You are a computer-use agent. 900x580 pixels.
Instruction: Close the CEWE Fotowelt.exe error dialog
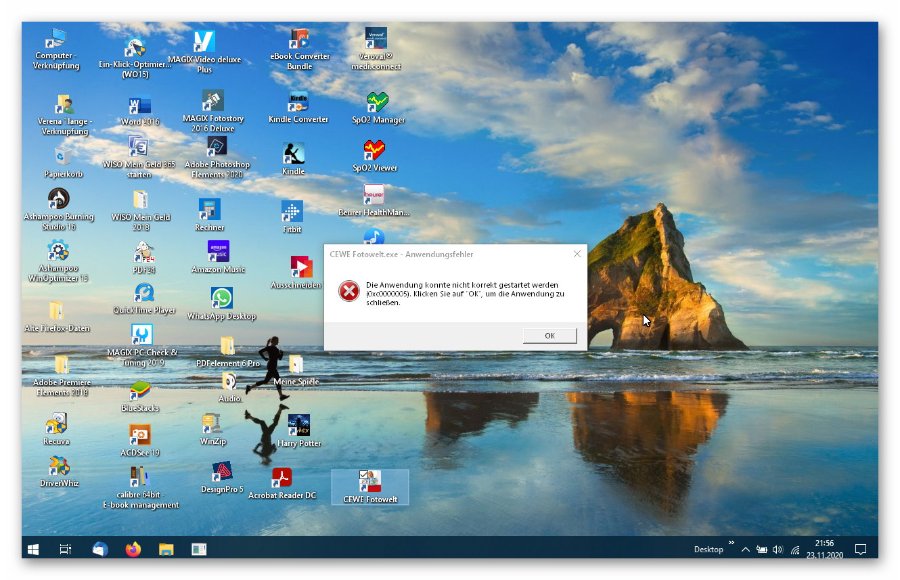[x=576, y=254]
